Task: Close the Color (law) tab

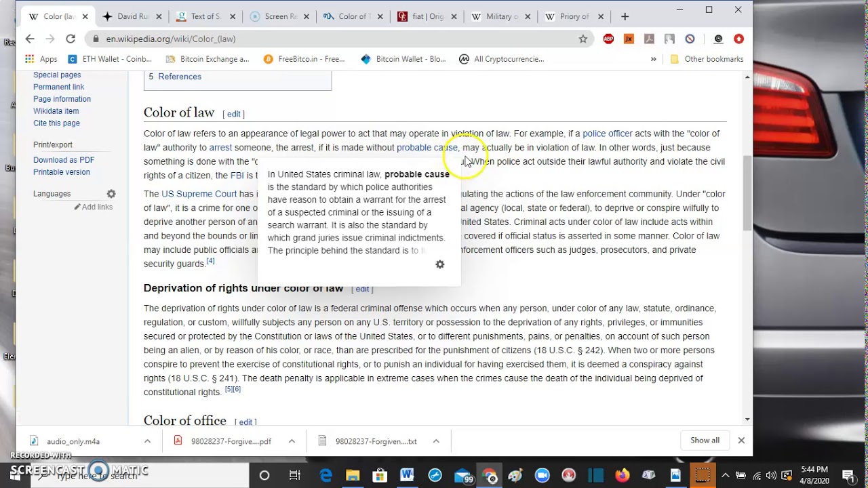Action: click(86, 16)
